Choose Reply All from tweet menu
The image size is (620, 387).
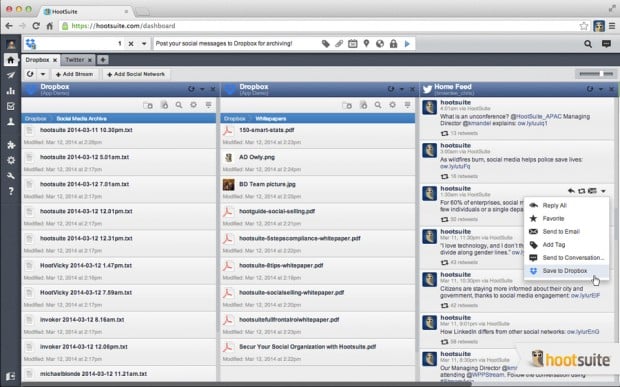566,205
